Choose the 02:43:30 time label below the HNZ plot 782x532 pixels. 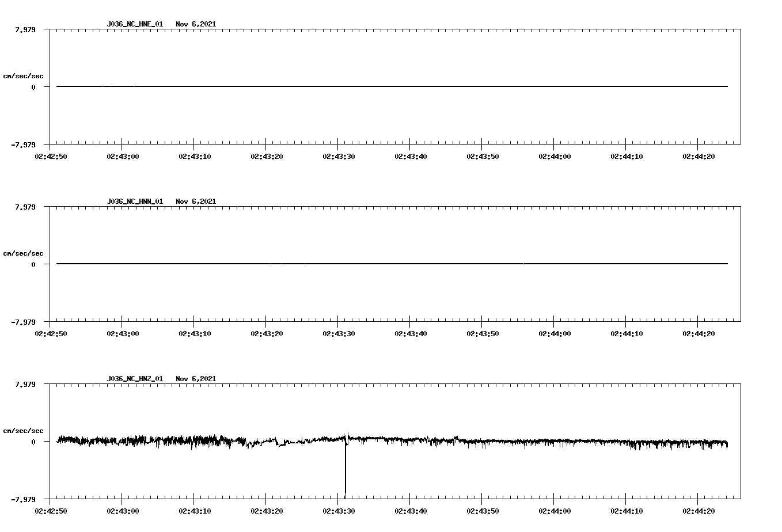338,511
